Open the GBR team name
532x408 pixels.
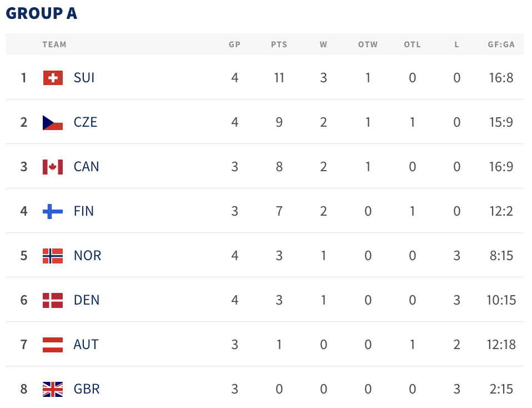click(x=87, y=389)
